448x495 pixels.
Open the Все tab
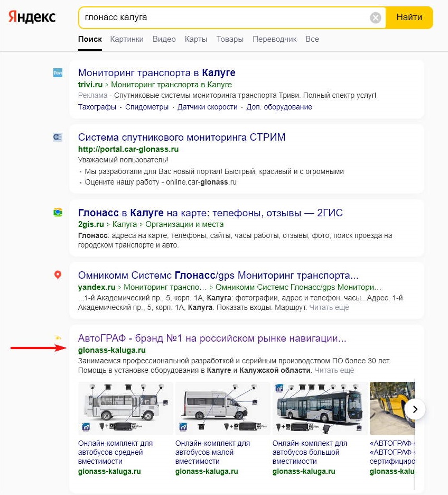tap(312, 39)
